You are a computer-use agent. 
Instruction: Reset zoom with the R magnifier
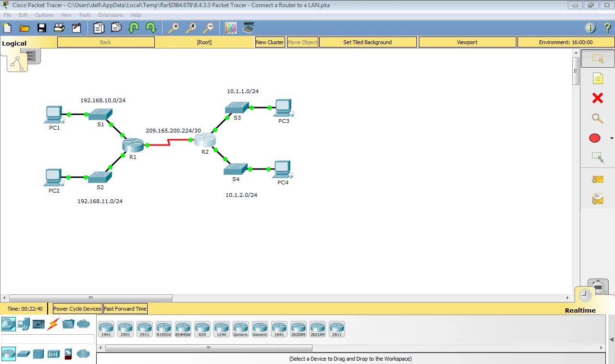pyautogui.click(x=190, y=28)
